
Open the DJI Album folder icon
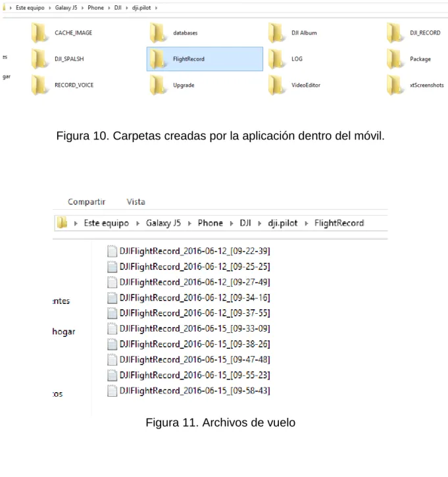276,33
